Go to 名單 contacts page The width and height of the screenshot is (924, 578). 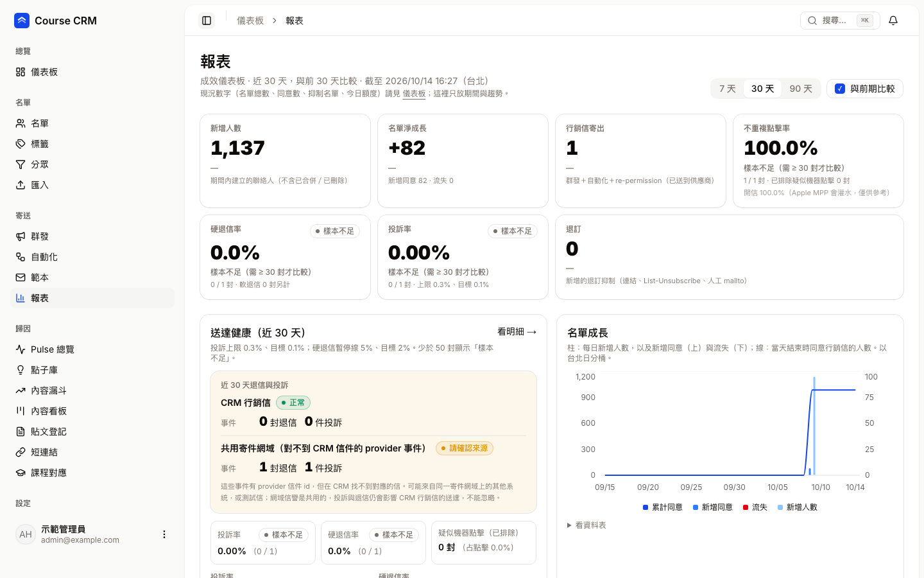coord(94,123)
